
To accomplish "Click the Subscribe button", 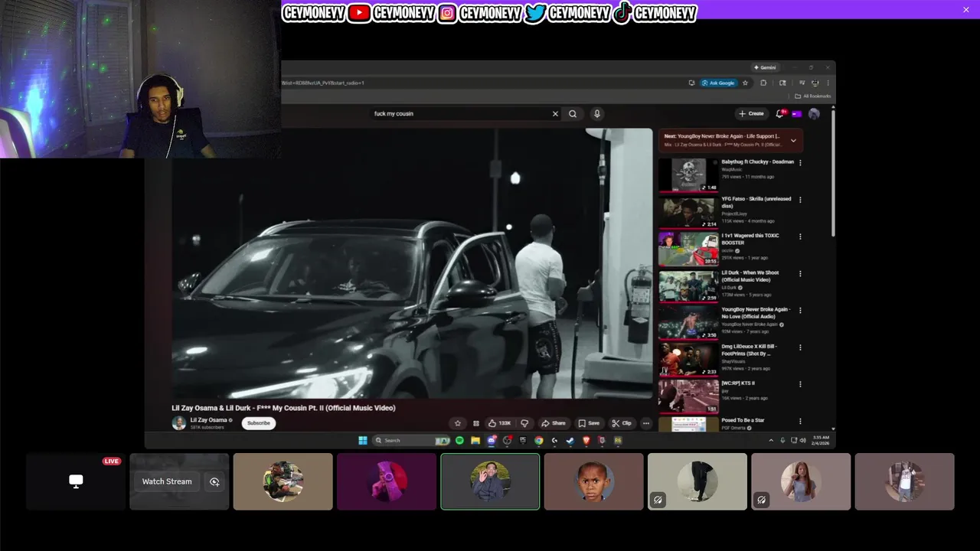I will pyautogui.click(x=259, y=423).
